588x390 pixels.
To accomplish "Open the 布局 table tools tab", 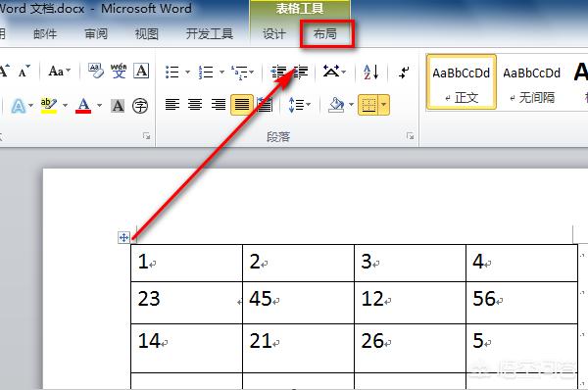I will (325, 34).
